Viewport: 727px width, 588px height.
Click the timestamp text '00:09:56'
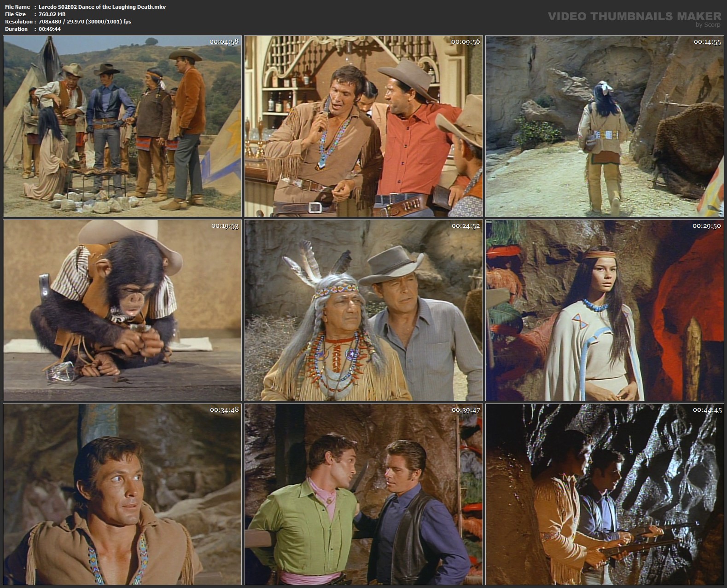[465, 42]
